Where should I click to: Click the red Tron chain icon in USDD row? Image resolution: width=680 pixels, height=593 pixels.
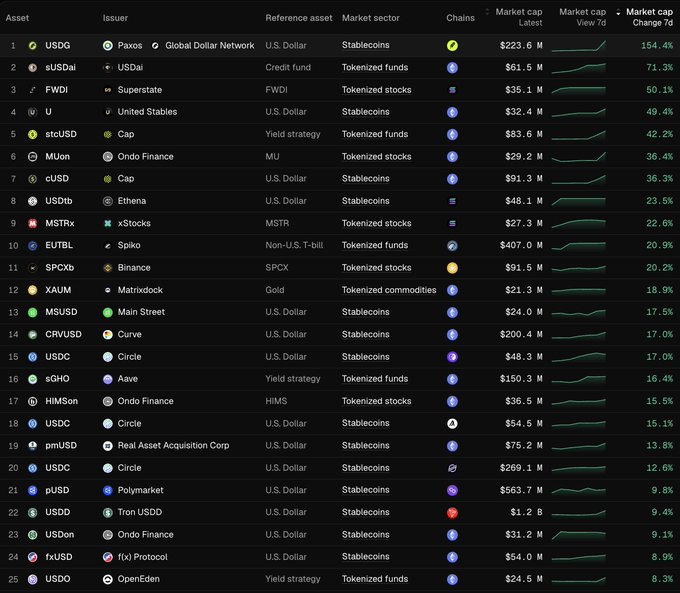click(452, 513)
